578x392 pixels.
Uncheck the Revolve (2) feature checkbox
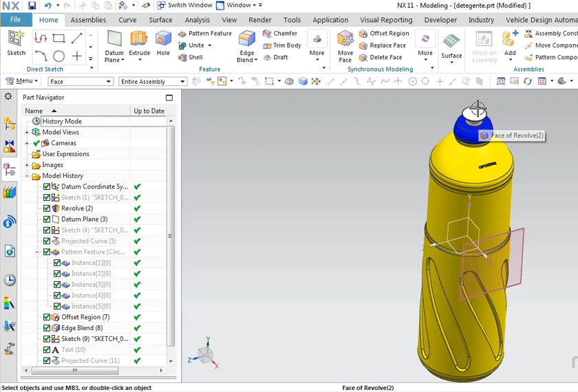[x=47, y=208]
